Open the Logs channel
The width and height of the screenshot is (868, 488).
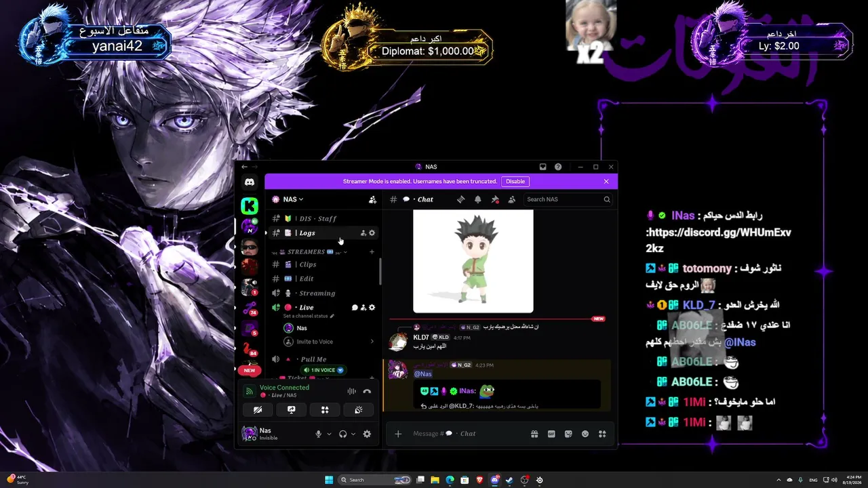click(324, 232)
